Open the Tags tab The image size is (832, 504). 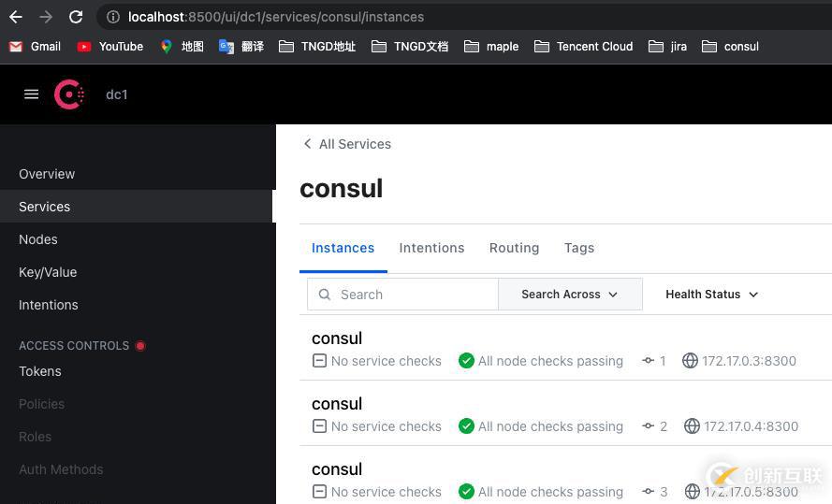pos(578,248)
